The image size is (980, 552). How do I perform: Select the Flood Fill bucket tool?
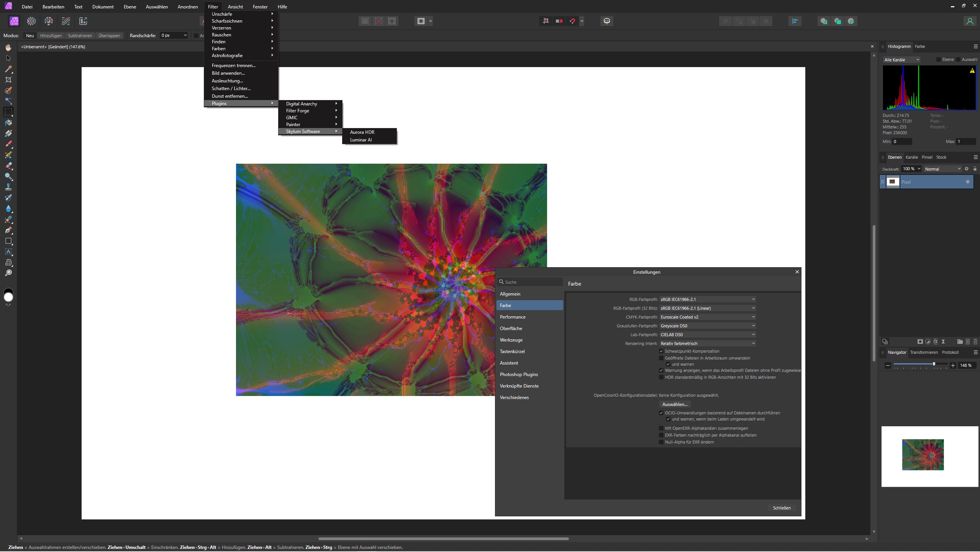click(x=8, y=123)
